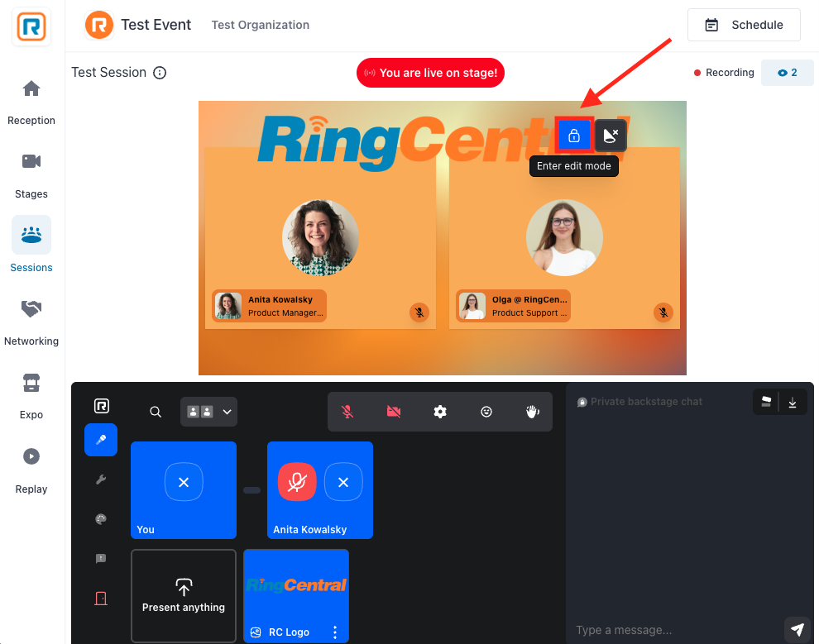Viewport: 819px width, 644px height.
Task: Click the Recording status indicator
Action: 724,73
